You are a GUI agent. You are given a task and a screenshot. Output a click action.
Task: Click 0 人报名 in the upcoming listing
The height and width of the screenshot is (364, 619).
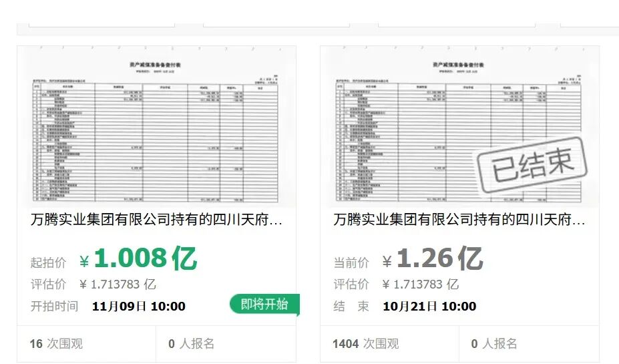point(192,344)
